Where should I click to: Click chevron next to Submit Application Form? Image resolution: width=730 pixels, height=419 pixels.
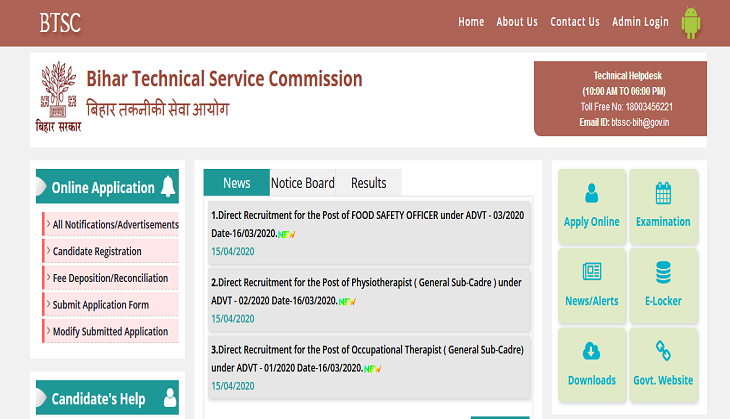pyautogui.click(x=48, y=304)
